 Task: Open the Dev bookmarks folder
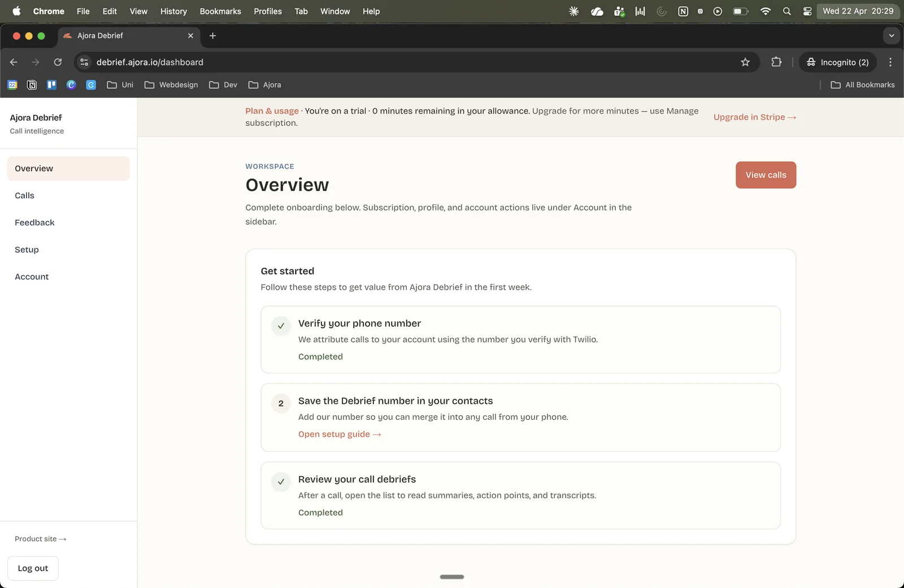[x=223, y=85]
